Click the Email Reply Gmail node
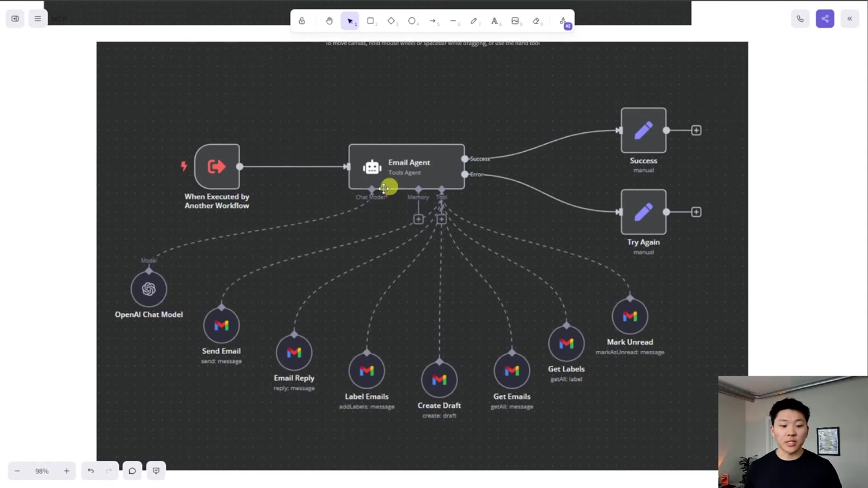868x488 pixels. click(x=294, y=352)
